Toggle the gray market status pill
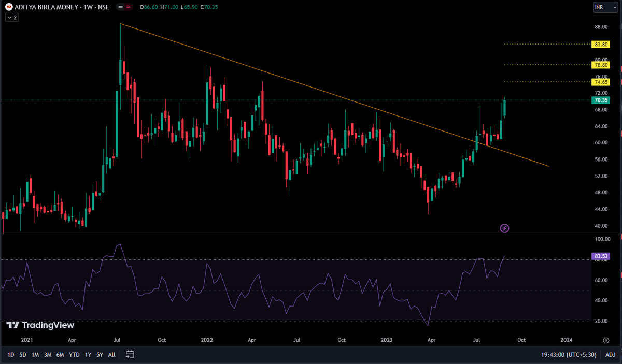This screenshot has width=622, height=364. pyautogui.click(x=120, y=7)
